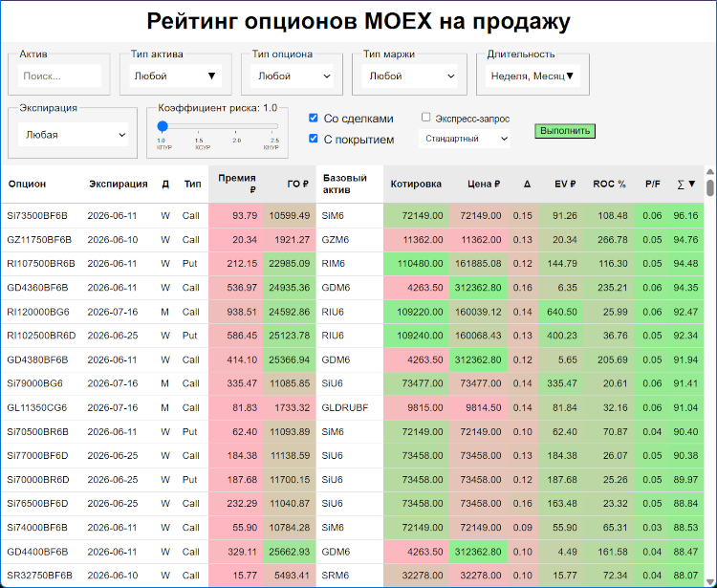Open the Тип опциона dropdown
Screen dimensions: 717x588
tap(293, 76)
